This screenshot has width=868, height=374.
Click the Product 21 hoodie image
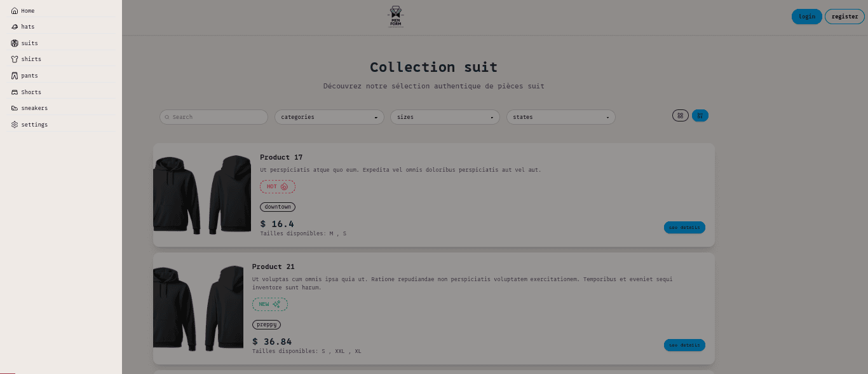[x=198, y=308]
